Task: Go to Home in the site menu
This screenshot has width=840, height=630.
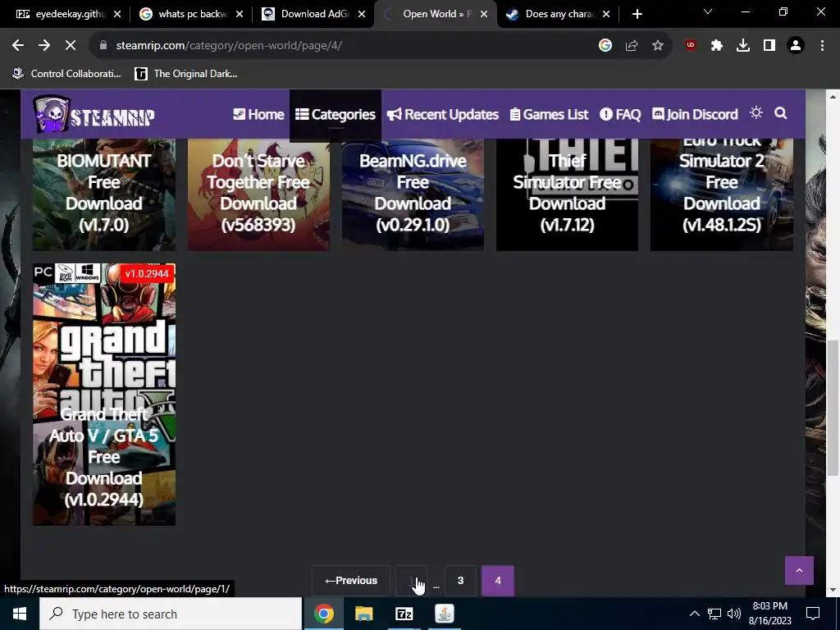Action: coord(258,114)
